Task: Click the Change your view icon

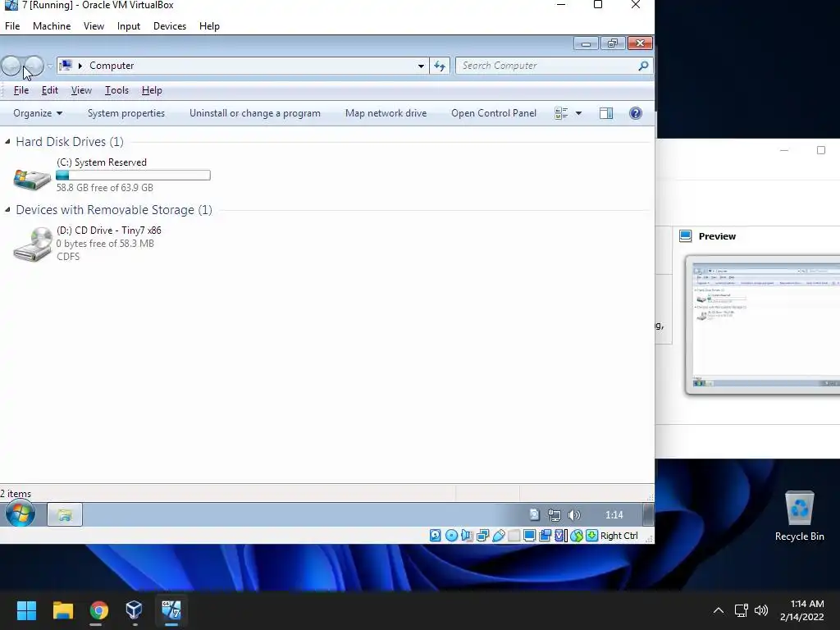Action: (561, 113)
